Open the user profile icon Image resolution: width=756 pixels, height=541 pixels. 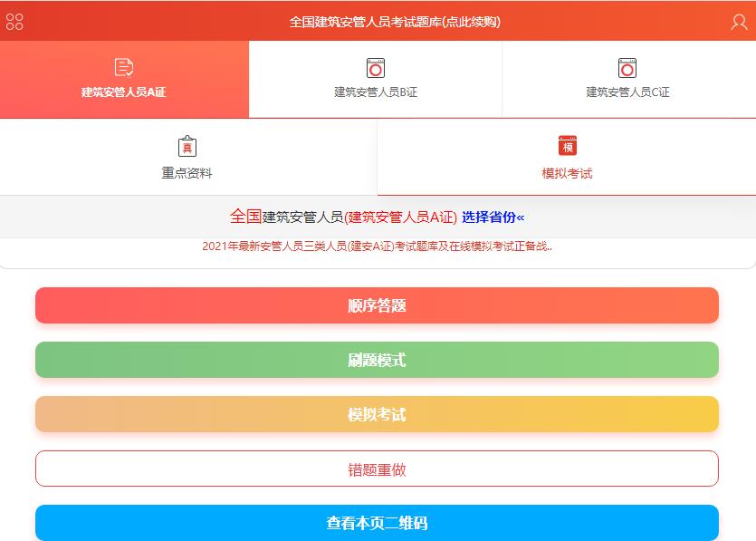click(739, 22)
